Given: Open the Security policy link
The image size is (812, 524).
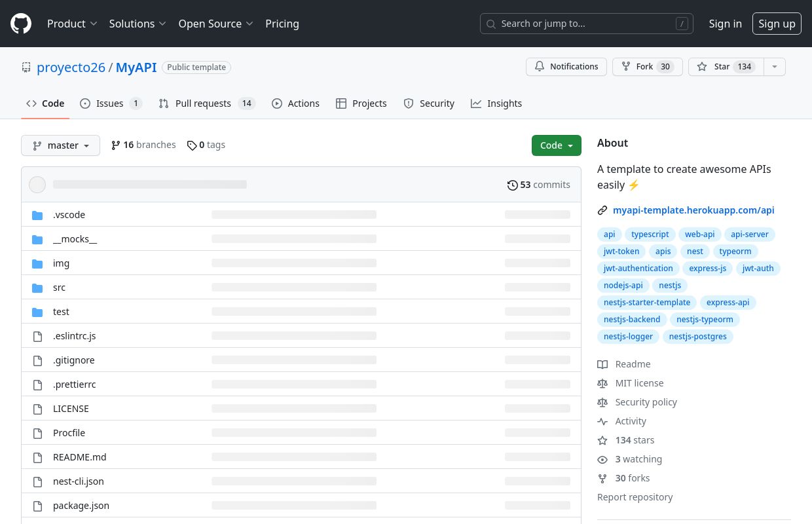Looking at the screenshot, I should (x=637, y=402).
